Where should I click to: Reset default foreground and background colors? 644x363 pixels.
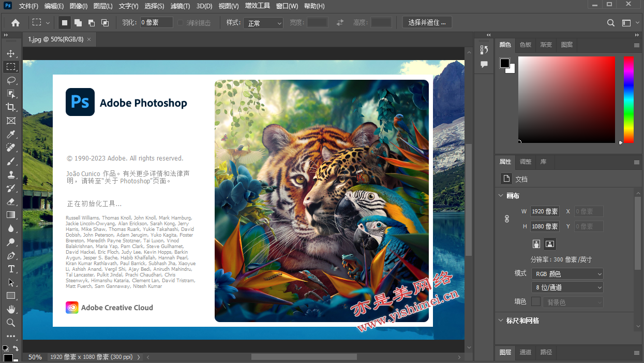tap(5, 349)
